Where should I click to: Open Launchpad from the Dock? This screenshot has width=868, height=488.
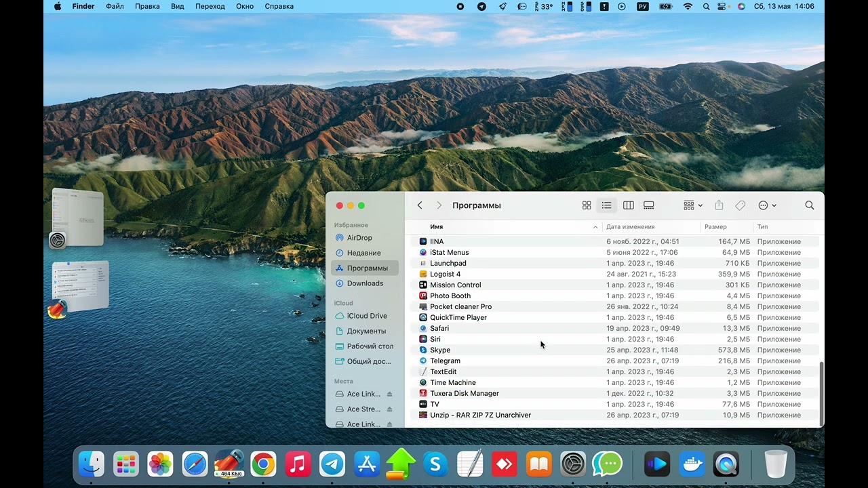(x=125, y=464)
